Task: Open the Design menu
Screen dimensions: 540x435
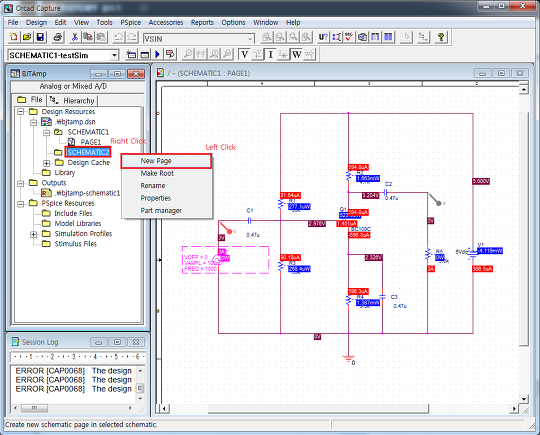Action: pos(36,22)
